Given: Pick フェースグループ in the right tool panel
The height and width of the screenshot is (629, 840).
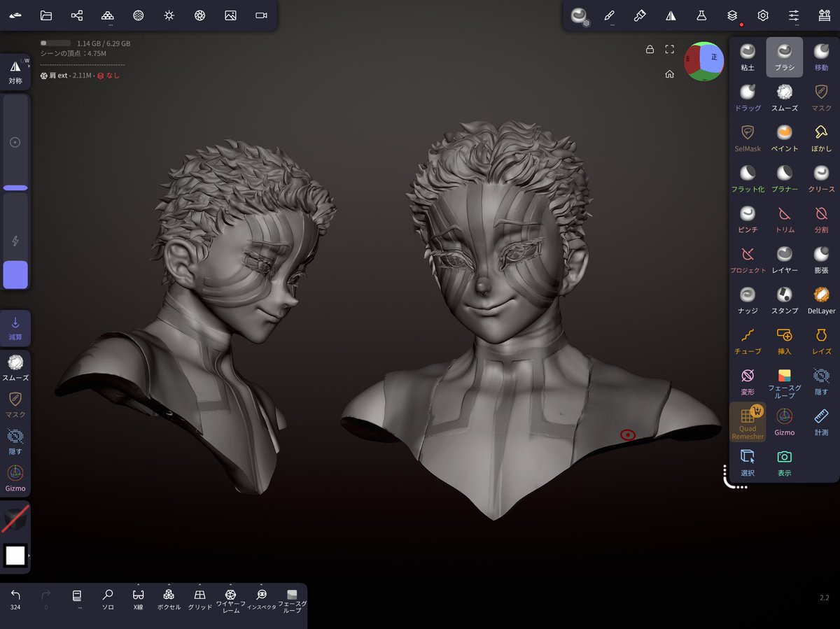Looking at the screenshot, I should (x=785, y=383).
